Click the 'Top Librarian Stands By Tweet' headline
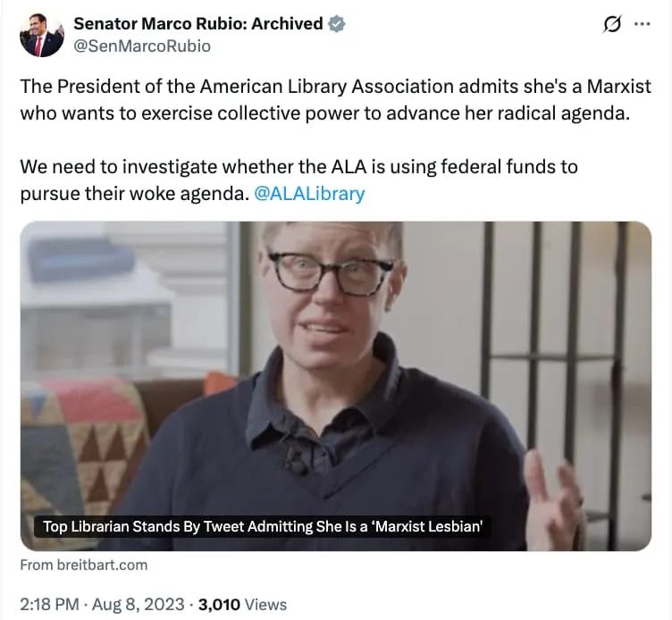Viewport: 672px width, 620px height. tap(263, 525)
